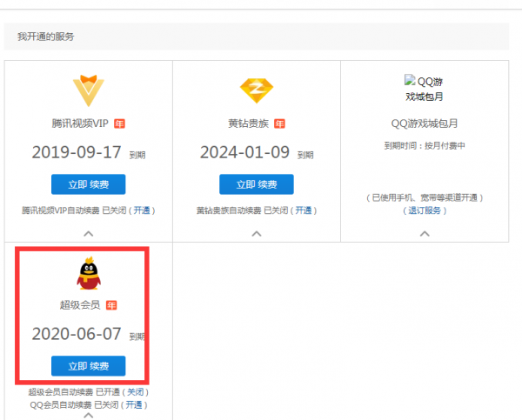Select the 2020-06-07 expiry date text
The image size is (522, 420).
(77, 333)
